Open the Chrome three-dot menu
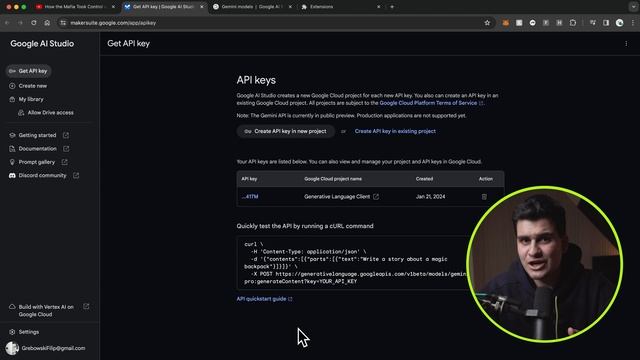640x360 pixels. click(x=633, y=23)
